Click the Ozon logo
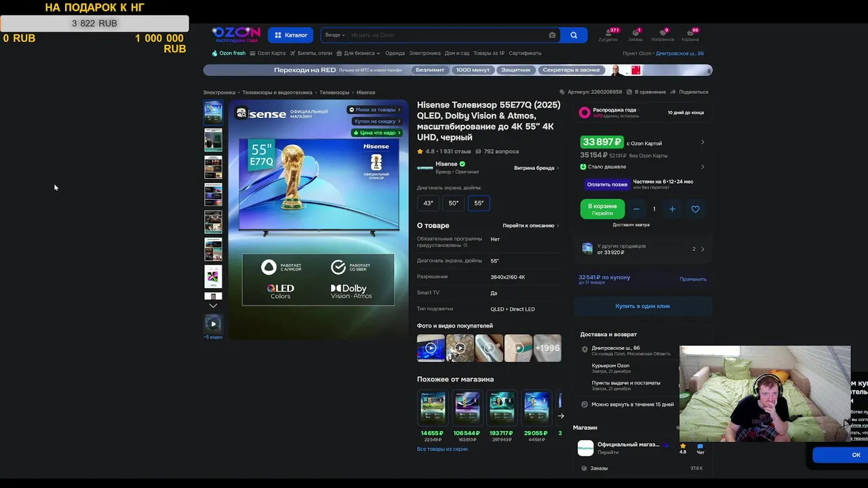The width and height of the screenshot is (868, 488). pyautogui.click(x=236, y=34)
